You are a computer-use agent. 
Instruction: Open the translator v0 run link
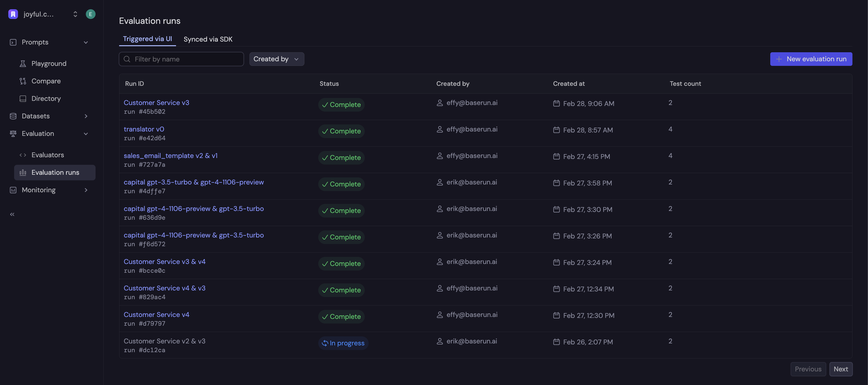pyautogui.click(x=143, y=129)
